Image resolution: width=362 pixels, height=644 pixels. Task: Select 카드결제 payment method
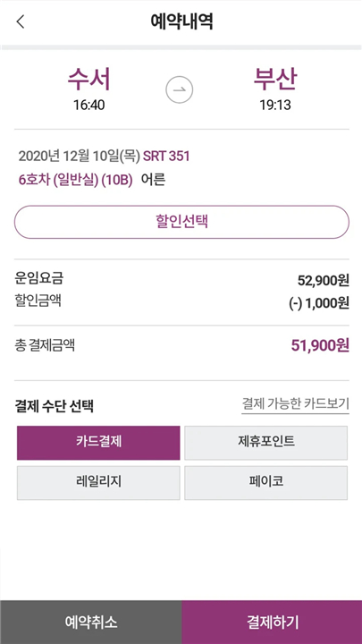[x=98, y=443]
